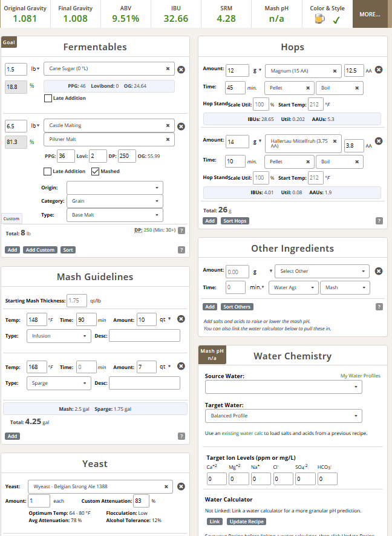Click the Custom tab in Fermentables
The image size is (392, 536).
pyautogui.click(x=11, y=219)
